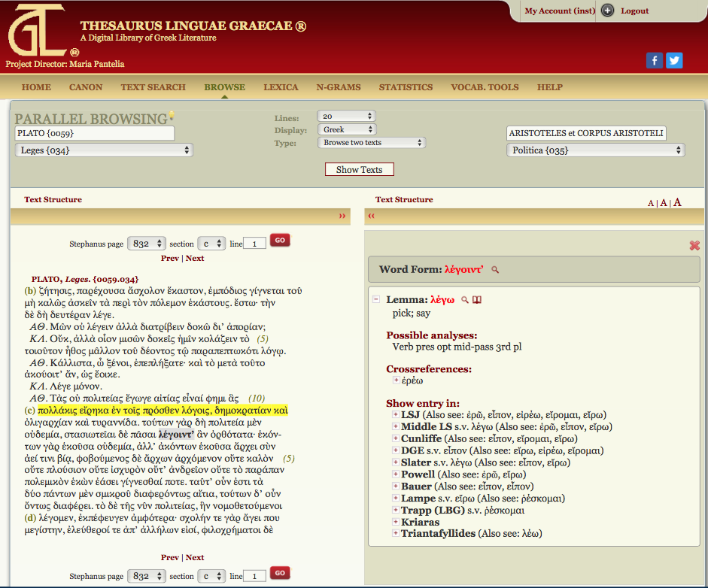Open the LEXICA menu

pyautogui.click(x=281, y=87)
